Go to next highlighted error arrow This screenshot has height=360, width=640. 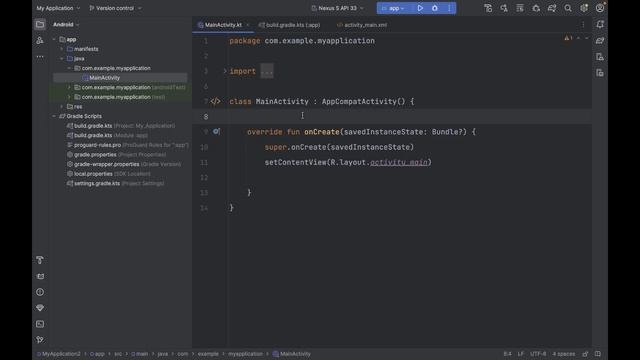click(x=587, y=38)
